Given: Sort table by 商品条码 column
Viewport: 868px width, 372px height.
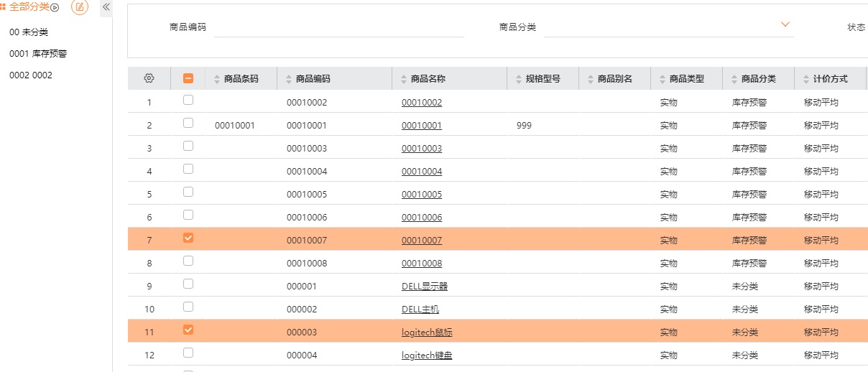Looking at the screenshot, I should coord(218,79).
